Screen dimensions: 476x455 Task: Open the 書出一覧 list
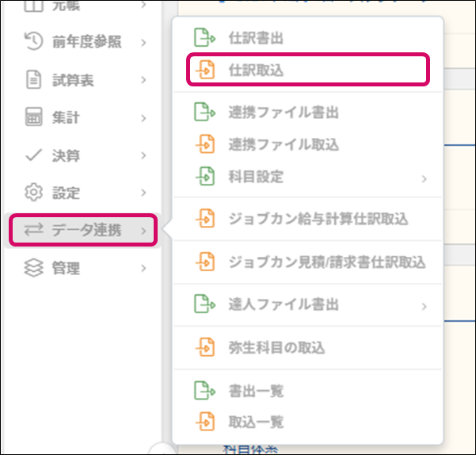pos(256,391)
